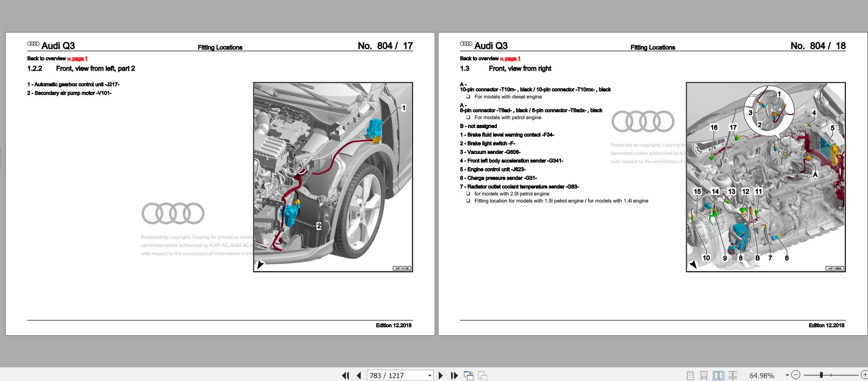Go to the next page
The image size is (868, 381).
[x=441, y=375]
